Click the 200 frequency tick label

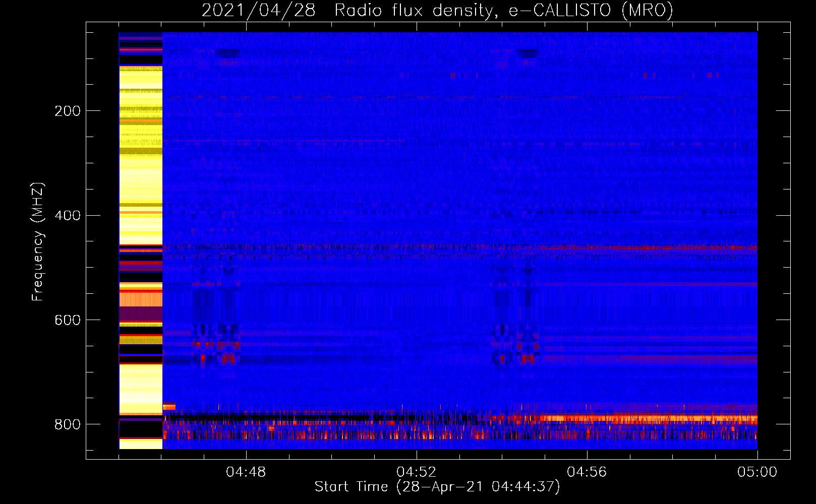[67, 111]
